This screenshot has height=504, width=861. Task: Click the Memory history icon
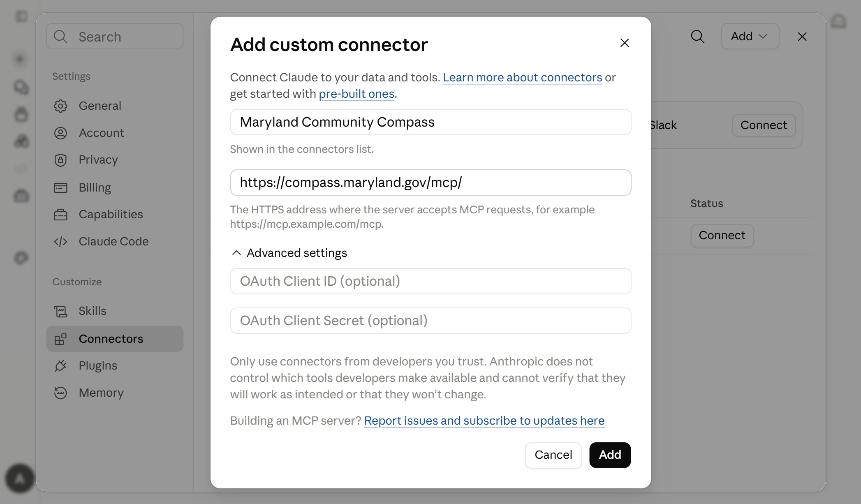(60, 393)
